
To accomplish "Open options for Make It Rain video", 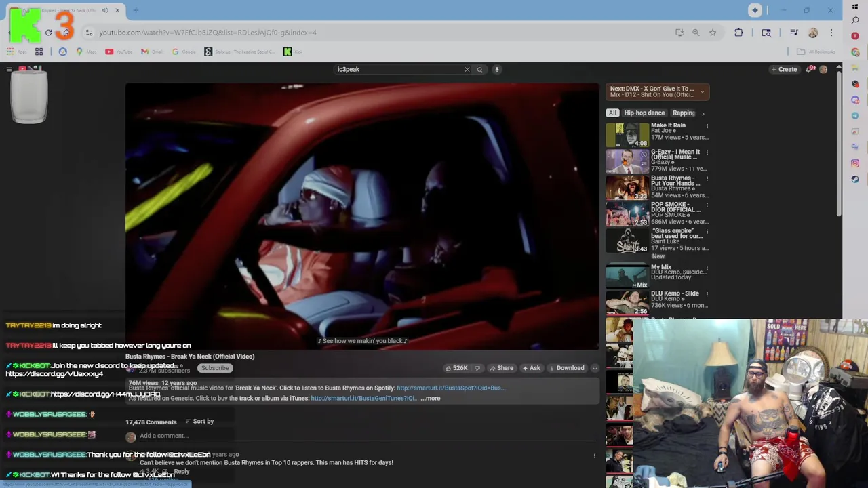I will pyautogui.click(x=707, y=126).
